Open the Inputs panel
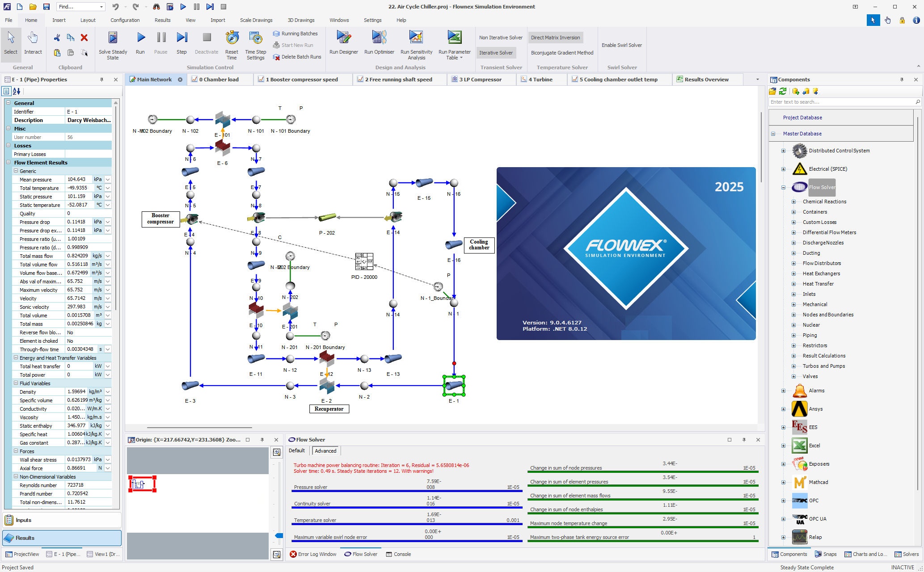 pos(23,520)
